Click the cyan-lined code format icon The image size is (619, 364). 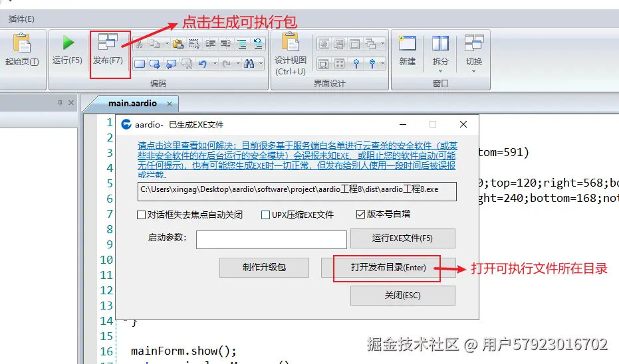(242, 44)
